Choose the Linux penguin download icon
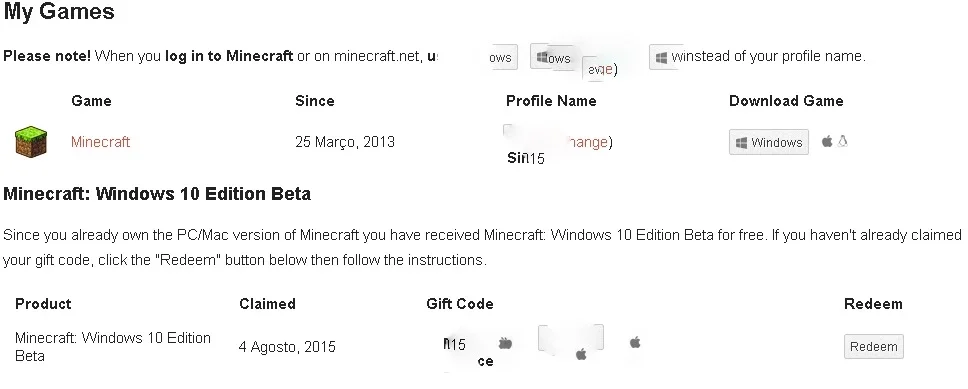This screenshot has width=968, height=389. coord(843,141)
